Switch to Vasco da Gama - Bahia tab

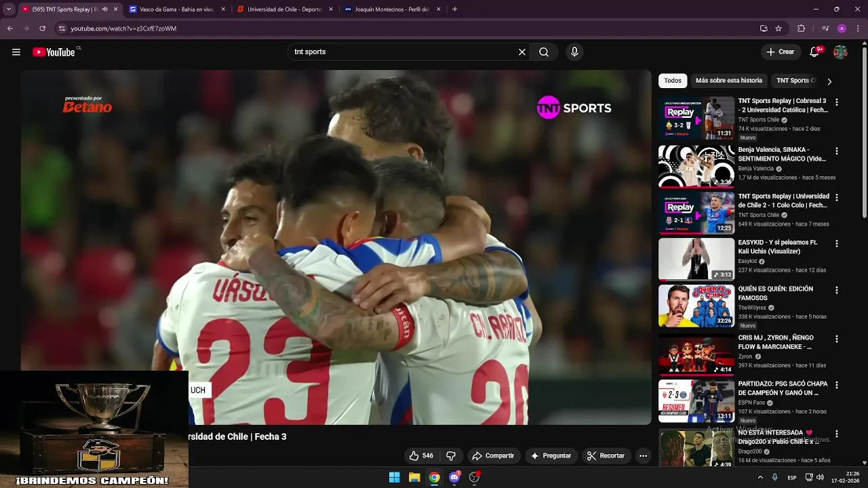[x=176, y=9]
